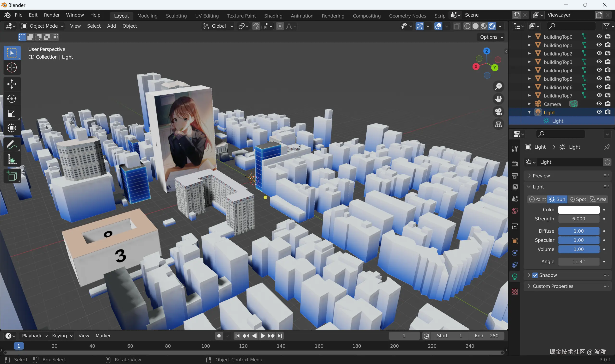
Task: Select the Rotate tool
Action: 12,99
